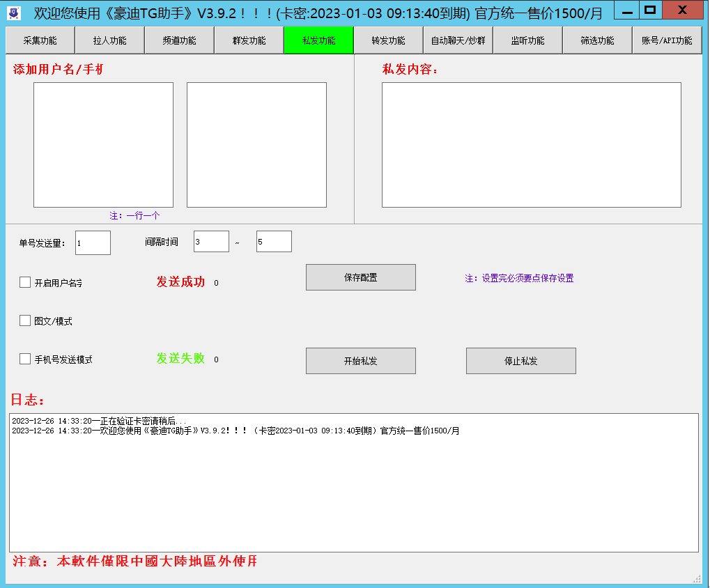Go to the 转发功能 tab
This screenshot has height=588, width=710.
pyautogui.click(x=389, y=40)
